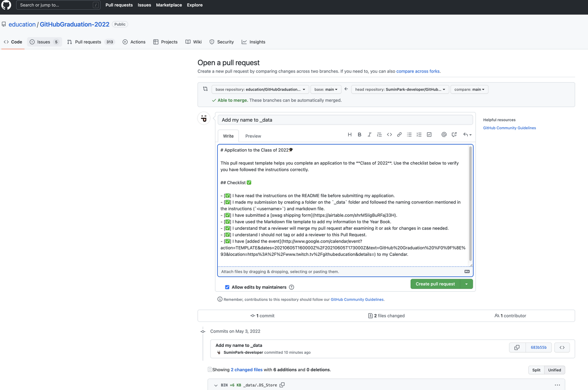Insert a quote block
The width and height of the screenshot is (588, 390).
point(379,135)
